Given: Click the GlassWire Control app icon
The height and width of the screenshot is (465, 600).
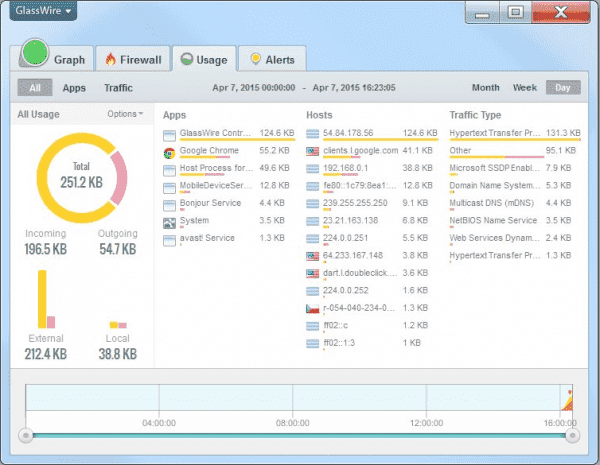Looking at the screenshot, I should (169, 135).
